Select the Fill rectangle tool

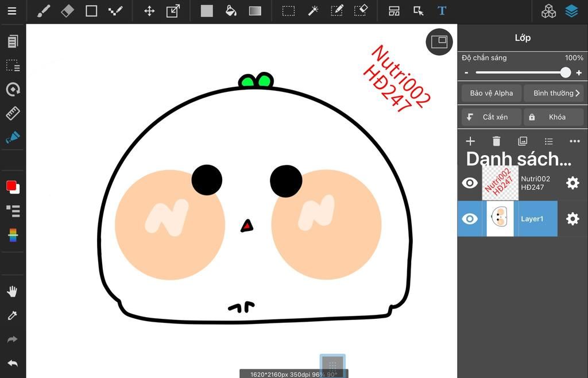[x=207, y=11]
